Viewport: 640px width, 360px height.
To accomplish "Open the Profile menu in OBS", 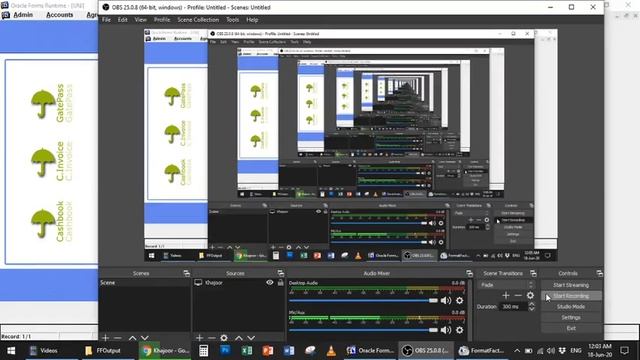I will [162, 20].
